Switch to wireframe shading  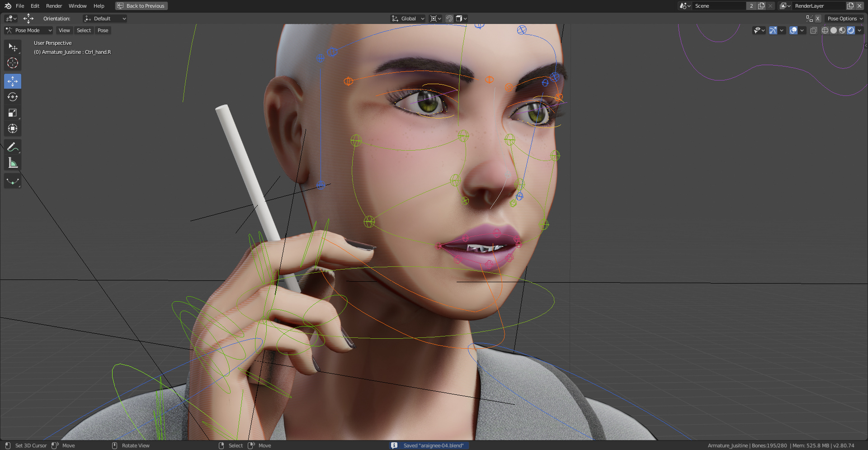(825, 30)
